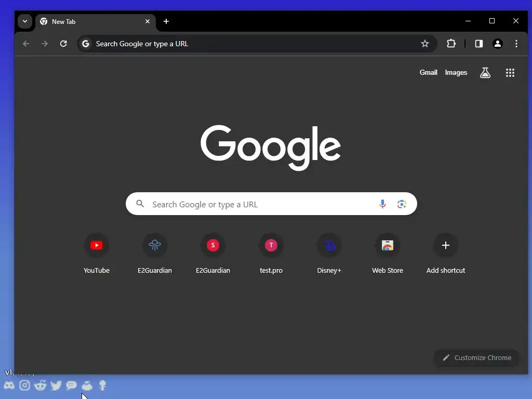Open the E2Guardian shortcut with S icon

point(213,254)
